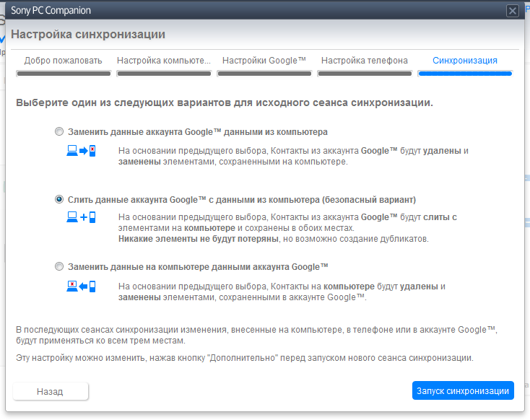Click the blue progress bar under 'Синхронизация'
The height and width of the screenshot is (420, 530).
pyautogui.click(x=465, y=74)
